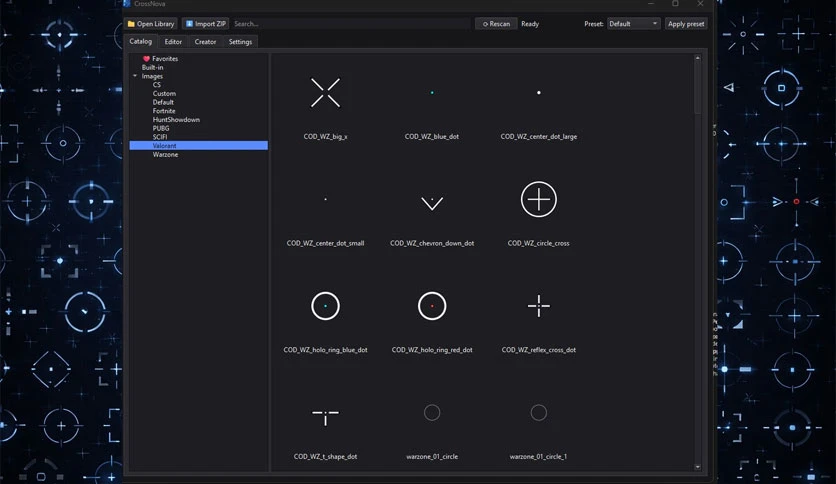Click the catalog scrollbar up arrow
Viewport: 836px width, 484px height.
coord(697,58)
